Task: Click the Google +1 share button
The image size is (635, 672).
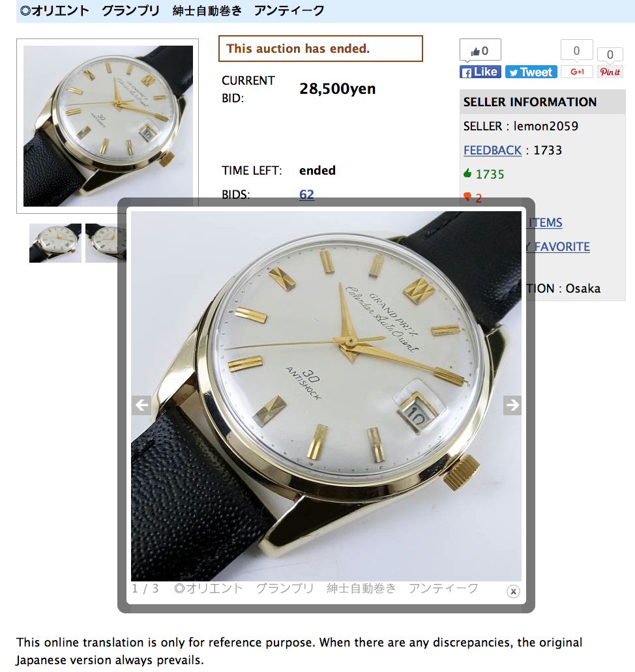Action: (577, 72)
